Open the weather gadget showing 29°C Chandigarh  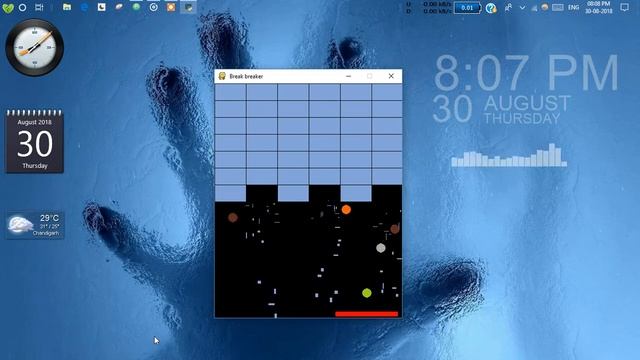tap(35, 225)
